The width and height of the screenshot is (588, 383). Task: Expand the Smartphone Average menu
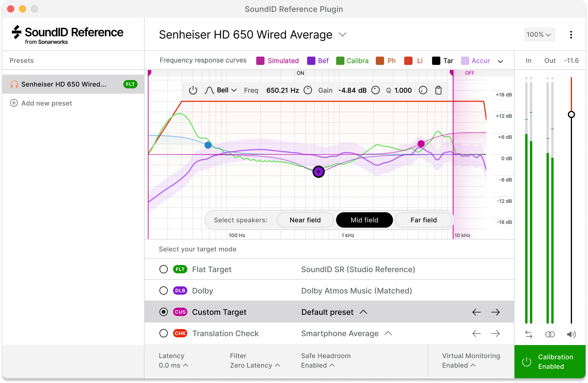coord(388,333)
